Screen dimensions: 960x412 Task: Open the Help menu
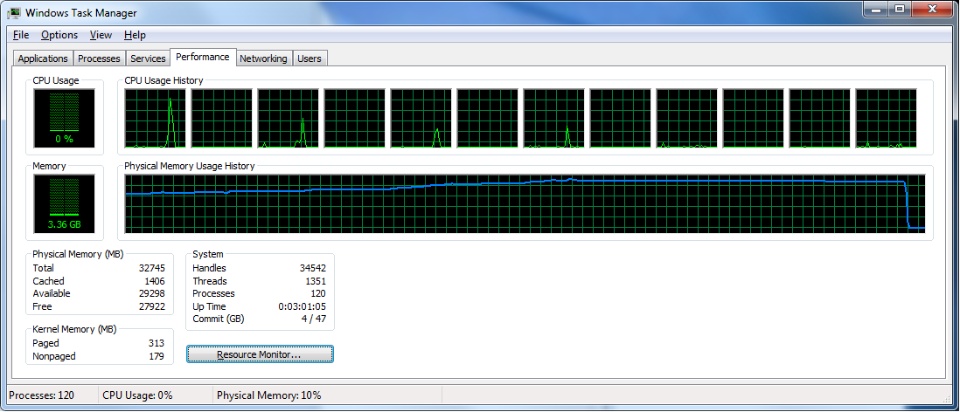click(135, 35)
